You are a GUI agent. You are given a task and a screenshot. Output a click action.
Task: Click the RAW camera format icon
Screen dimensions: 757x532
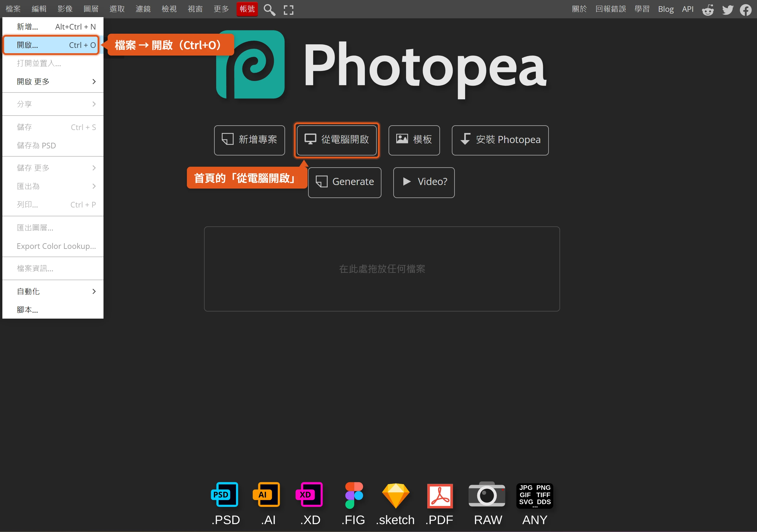487,494
